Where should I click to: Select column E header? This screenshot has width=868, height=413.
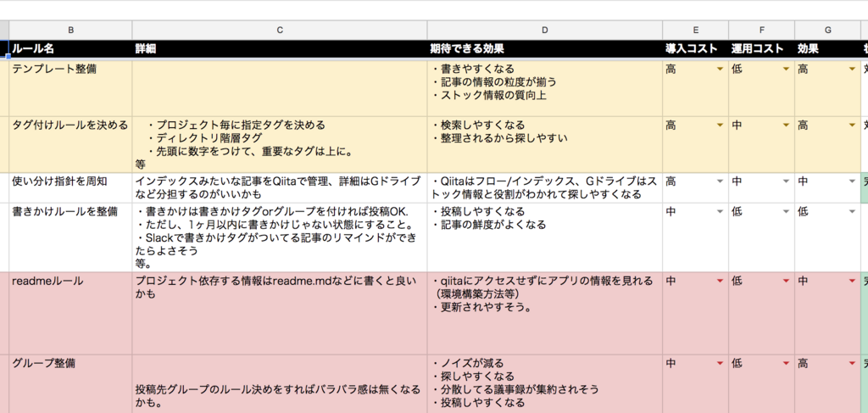[x=695, y=30]
